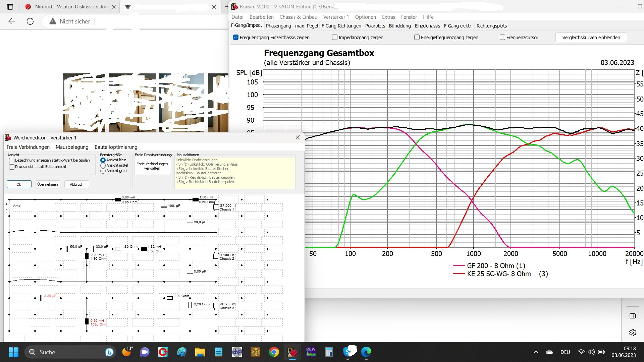This screenshot has height=362, width=644.
Task: Open Google Chrome from taskbar
Action: point(274,352)
